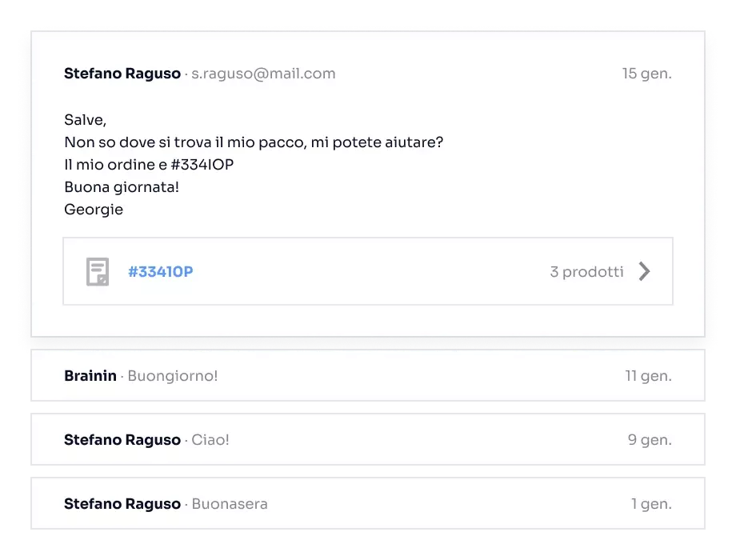Screen dimensions: 736x560
Task: Click the 11 gen. date on Brainin message
Action: [x=648, y=376]
